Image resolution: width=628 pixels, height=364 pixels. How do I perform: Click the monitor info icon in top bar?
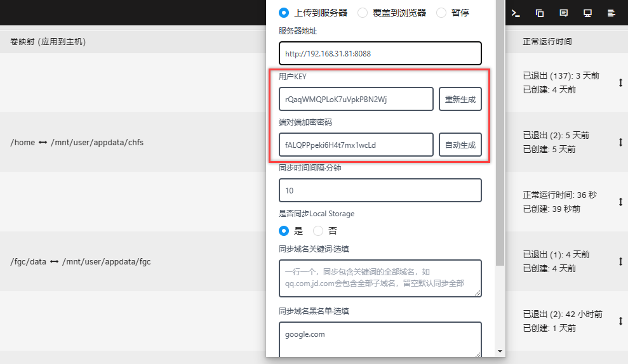pos(587,13)
